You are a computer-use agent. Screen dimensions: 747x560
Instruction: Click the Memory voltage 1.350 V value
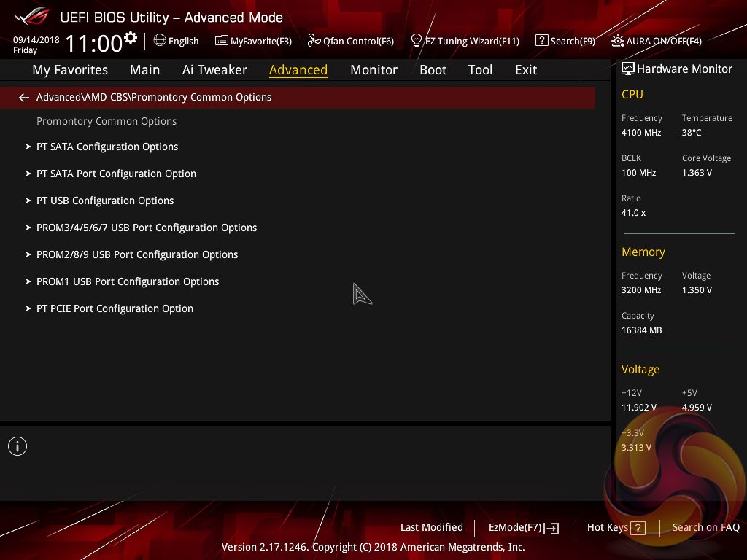pos(697,290)
